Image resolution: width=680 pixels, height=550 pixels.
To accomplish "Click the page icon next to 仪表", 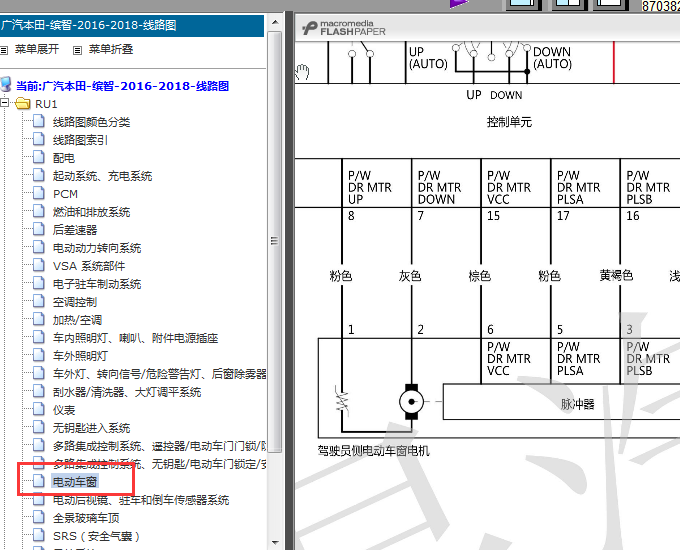I will (x=39, y=409).
